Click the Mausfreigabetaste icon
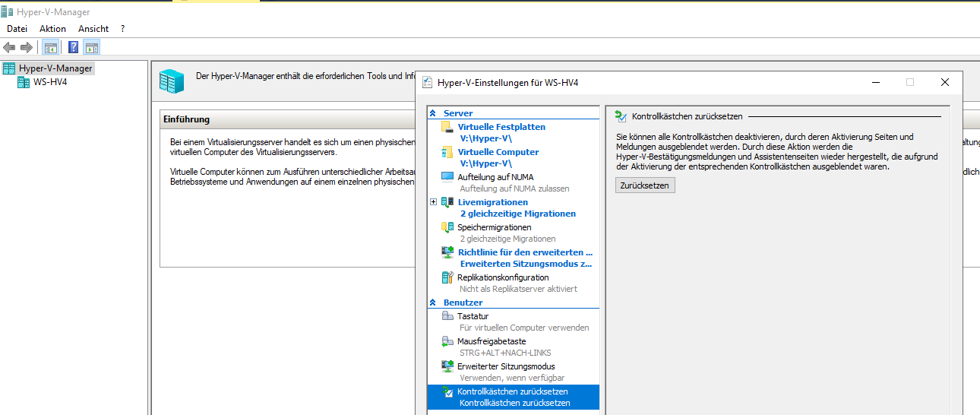Image resolution: width=980 pixels, height=415 pixels. coord(447,341)
